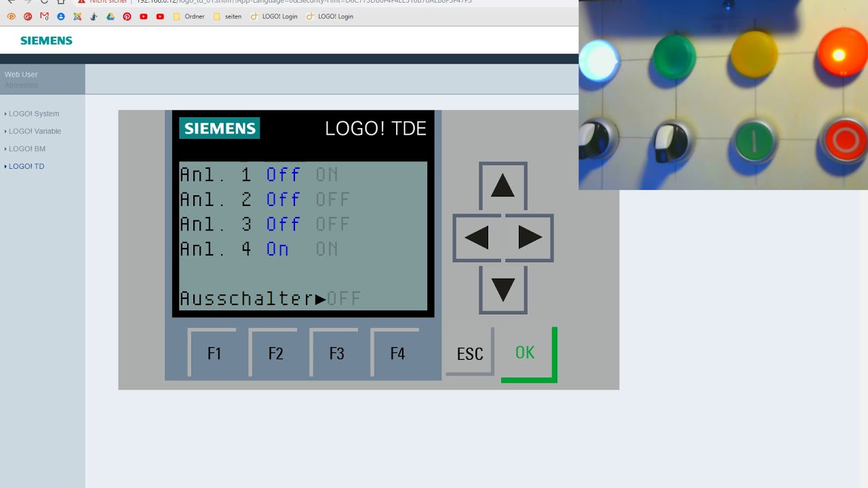868x488 pixels.
Task: Click the blue Off value of Anl. 3
Action: tap(283, 224)
